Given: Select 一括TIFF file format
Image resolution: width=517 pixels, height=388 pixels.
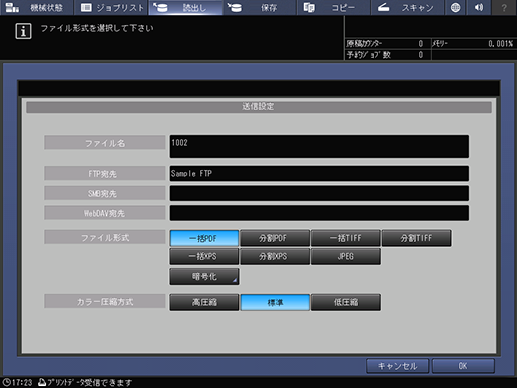Looking at the screenshot, I should (x=346, y=238).
